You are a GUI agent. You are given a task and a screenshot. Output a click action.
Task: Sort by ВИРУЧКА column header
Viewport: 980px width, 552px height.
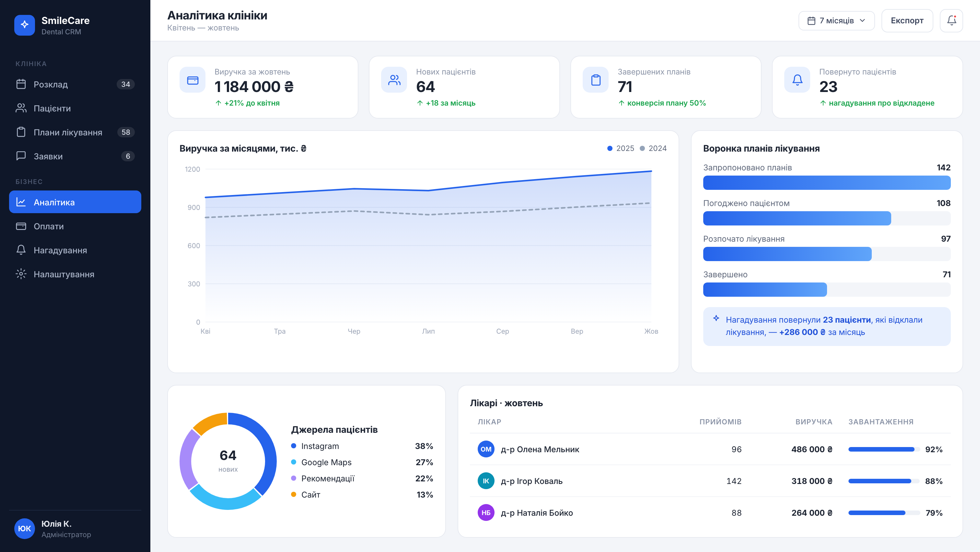(x=813, y=421)
